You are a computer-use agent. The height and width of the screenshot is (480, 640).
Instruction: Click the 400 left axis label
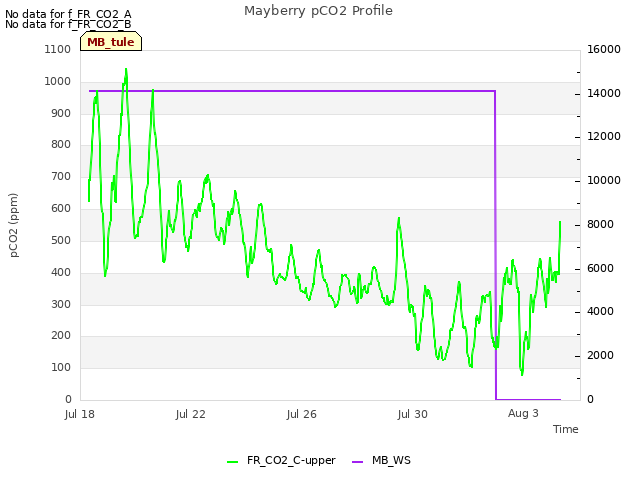[x=61, y=272]
